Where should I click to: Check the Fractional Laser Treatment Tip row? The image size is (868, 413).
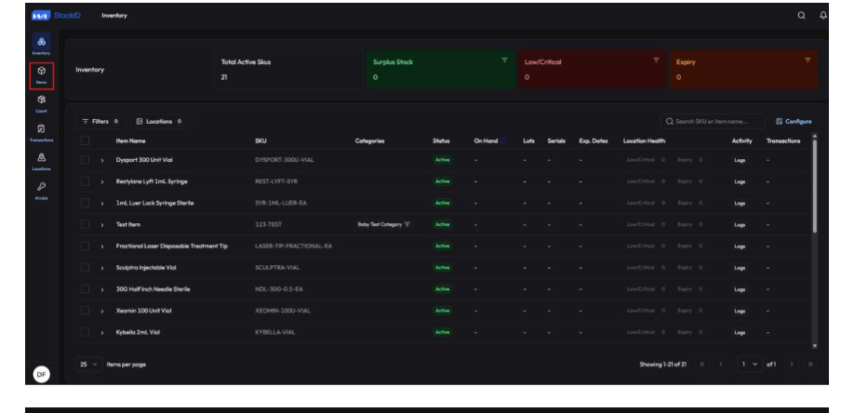[x=85, y=246]
